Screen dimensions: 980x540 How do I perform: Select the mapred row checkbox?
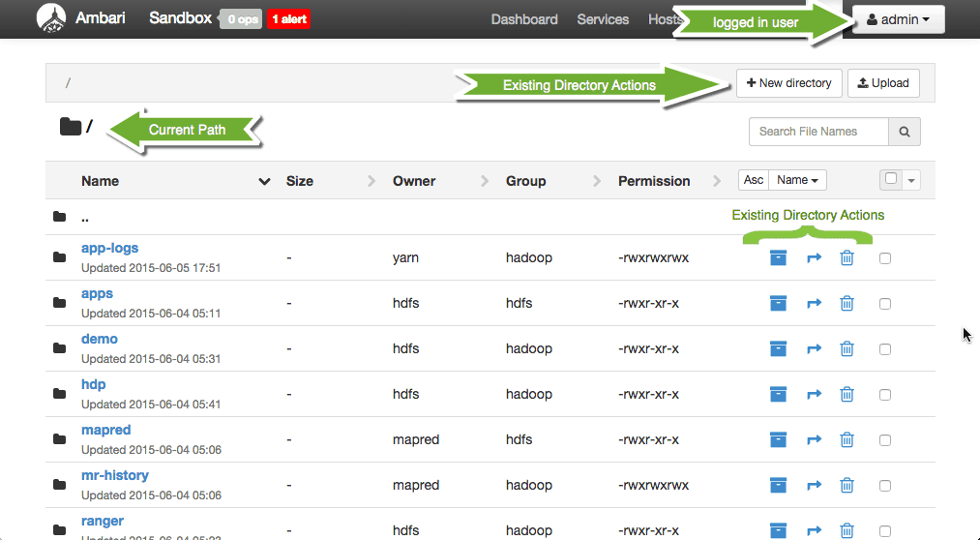click(885, 440)
